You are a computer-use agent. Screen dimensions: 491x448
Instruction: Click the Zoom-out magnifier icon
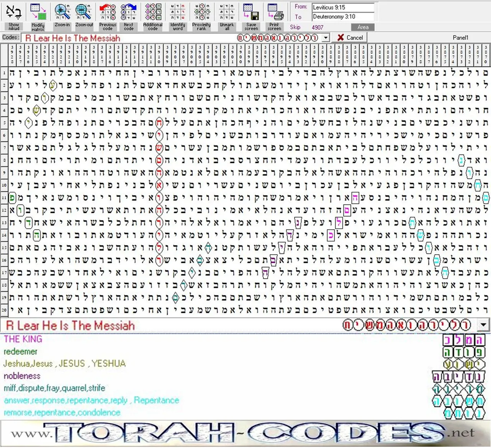coord(84,12)
